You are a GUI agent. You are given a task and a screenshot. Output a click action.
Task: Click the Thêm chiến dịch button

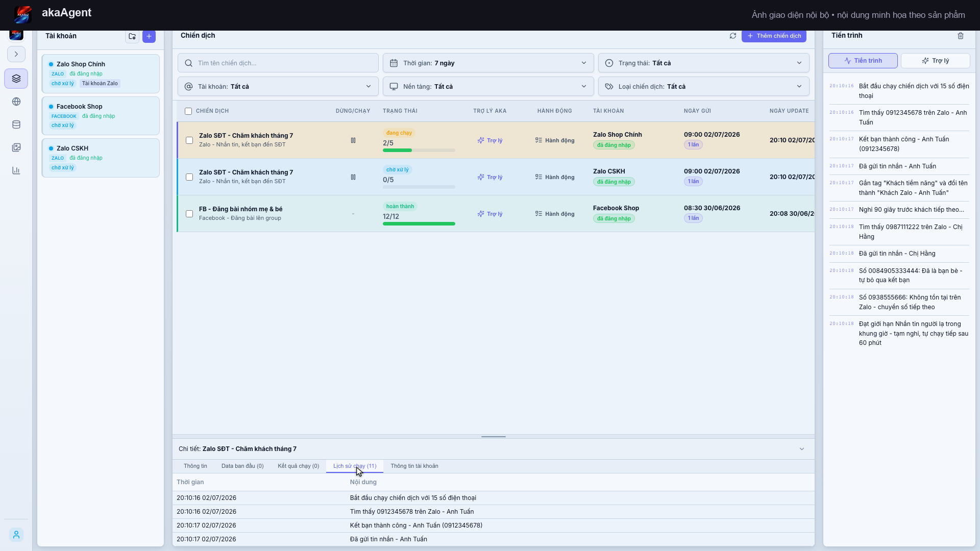[774, 36]
